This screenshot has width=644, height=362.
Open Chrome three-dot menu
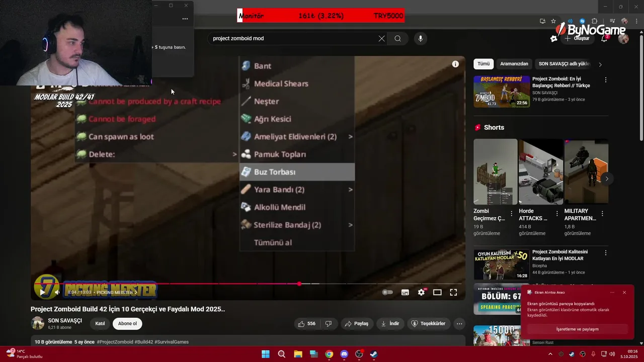click(x=636, y=21)
